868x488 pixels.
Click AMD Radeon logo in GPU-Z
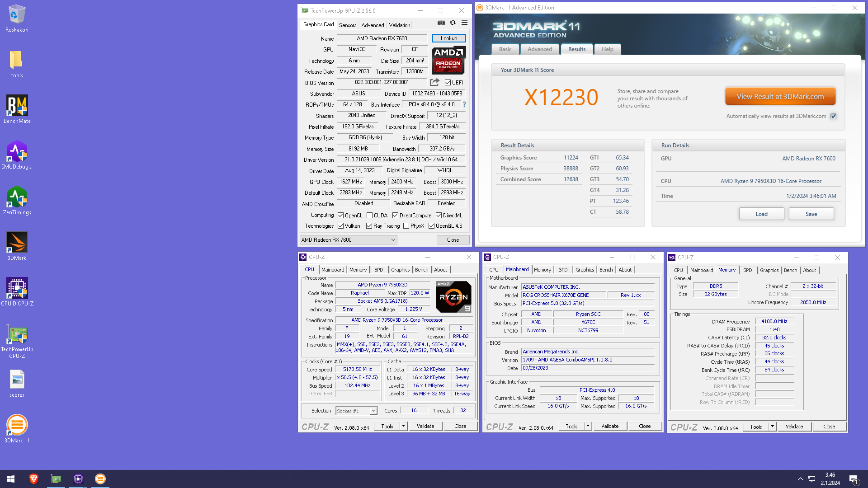tap(448, 60)
